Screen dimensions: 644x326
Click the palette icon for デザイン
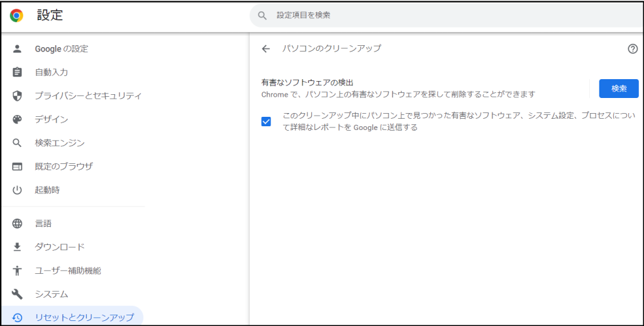18,119
